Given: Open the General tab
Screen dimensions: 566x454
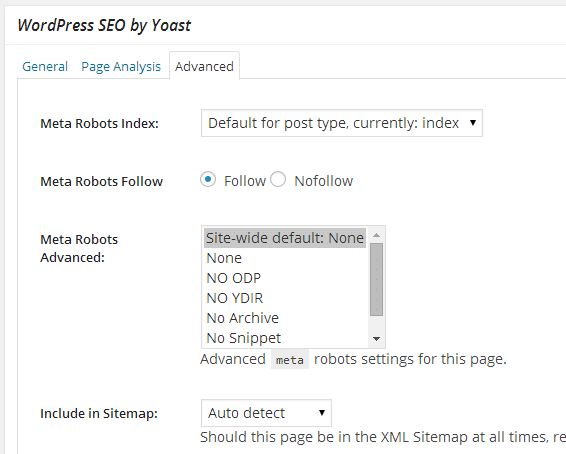Looking at the screenshot, I should point(45,66).
